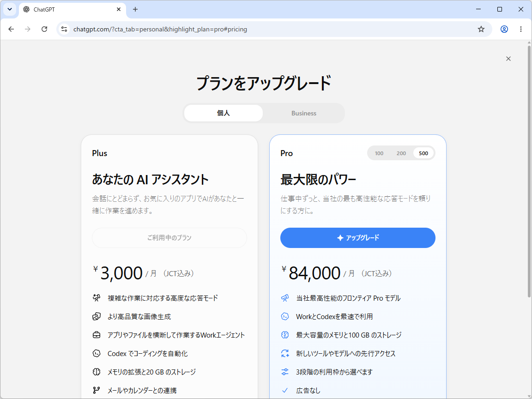This screenshot has height=399, width=532.
Task: Click 当社最高性能のフロンティア Pro モデル text
Action: tap(349, 298)
